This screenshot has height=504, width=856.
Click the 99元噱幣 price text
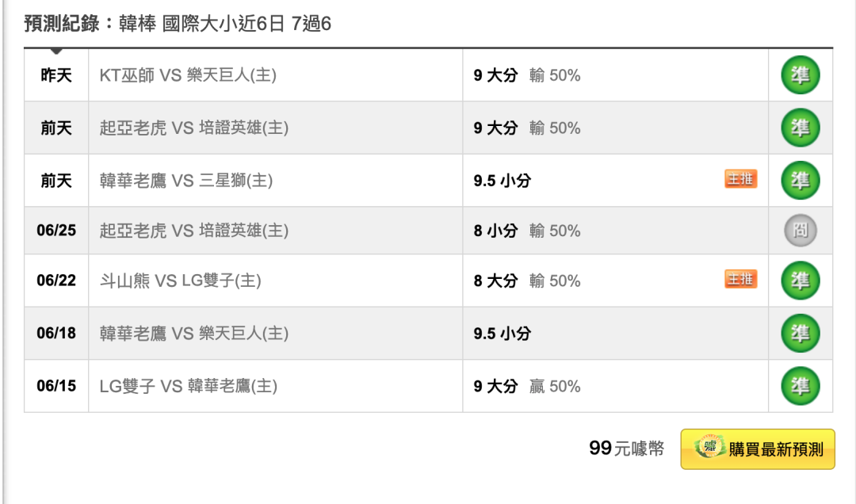pyautogui.click(x=627, y=449)
